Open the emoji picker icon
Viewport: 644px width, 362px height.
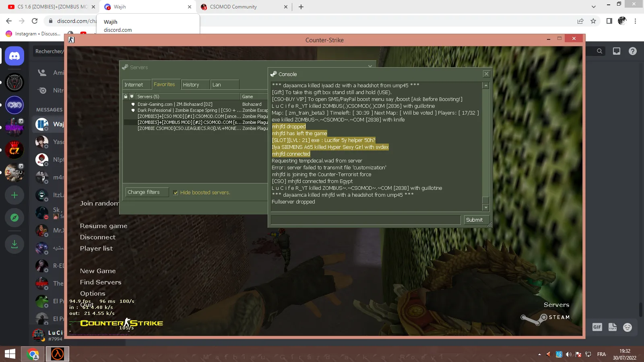[x=627, y=327]
